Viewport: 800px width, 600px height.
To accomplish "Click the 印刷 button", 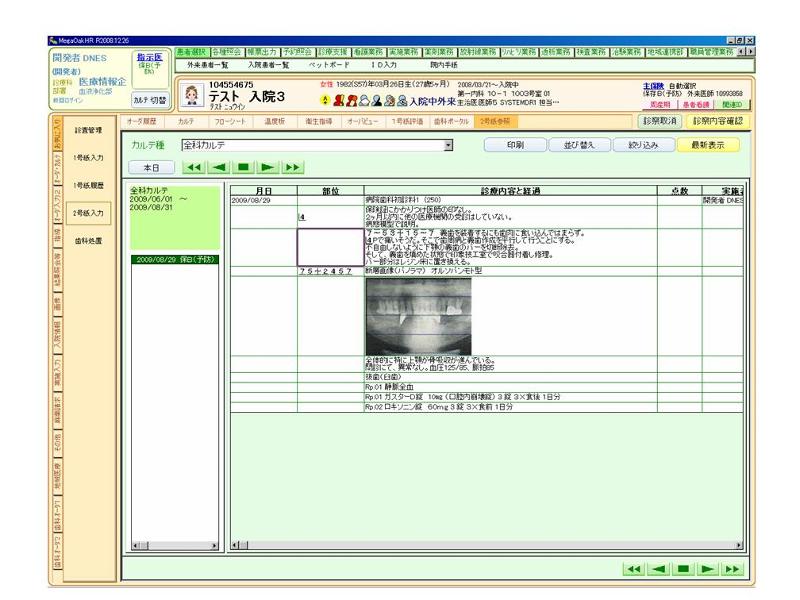I will click(x=515, y=145).
